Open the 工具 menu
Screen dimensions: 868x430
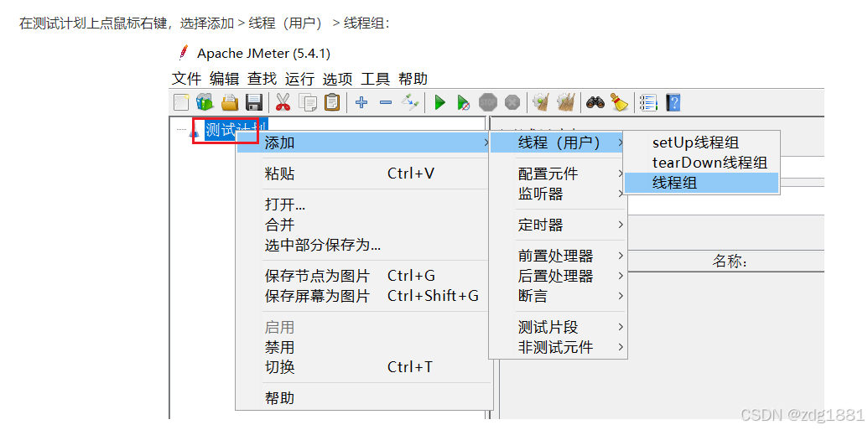[x=375, y=79]
